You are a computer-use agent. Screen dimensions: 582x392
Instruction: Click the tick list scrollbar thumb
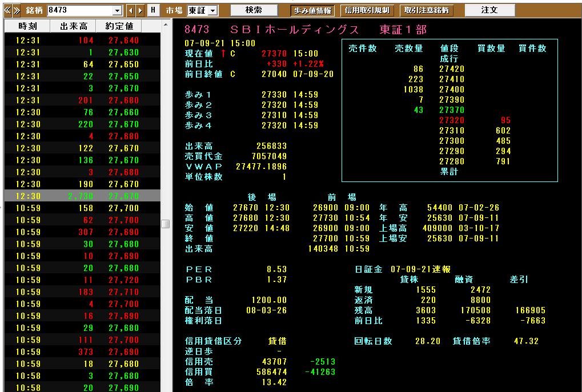coord(166,224)
